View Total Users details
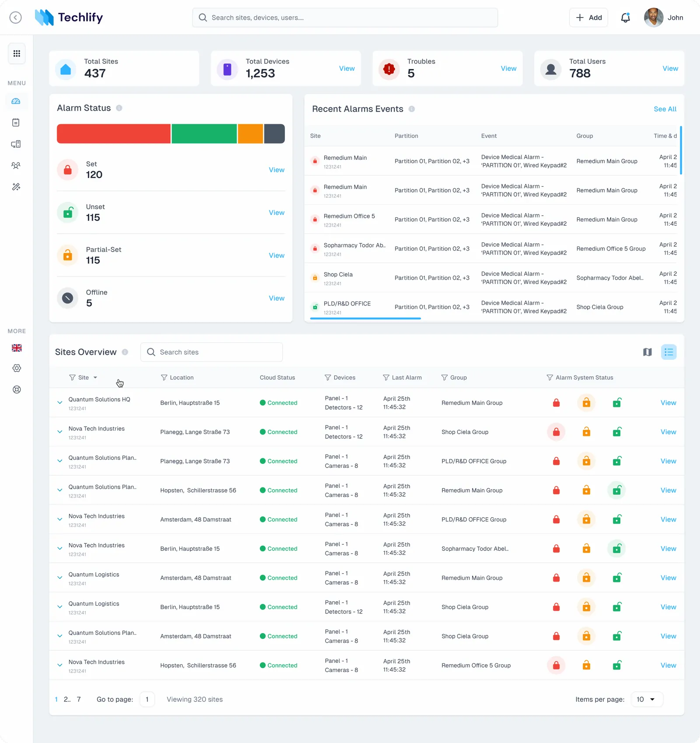 pos(670,68)
